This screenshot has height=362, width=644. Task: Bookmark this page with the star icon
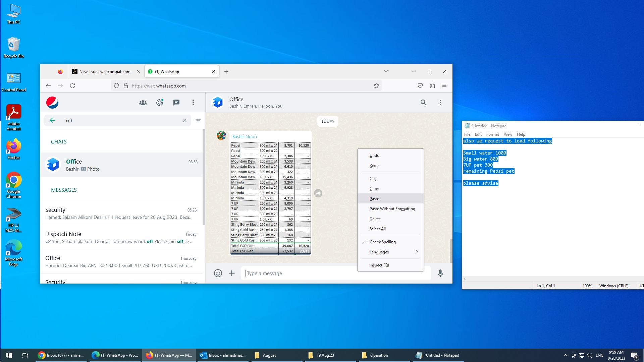coord(376,86)
